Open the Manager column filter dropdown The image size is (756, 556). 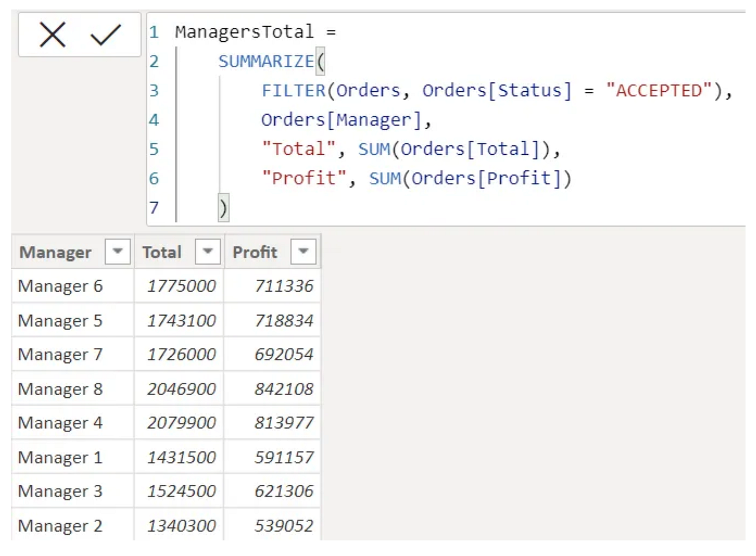tap(117, 252)
